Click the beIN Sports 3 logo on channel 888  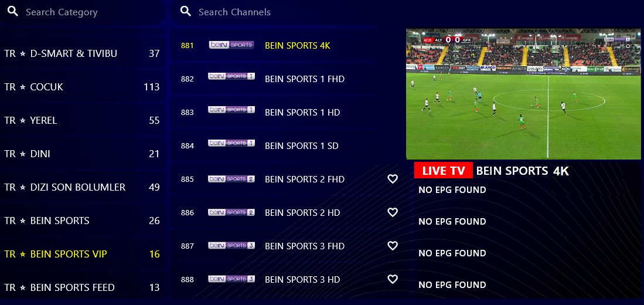pos(231,279)
